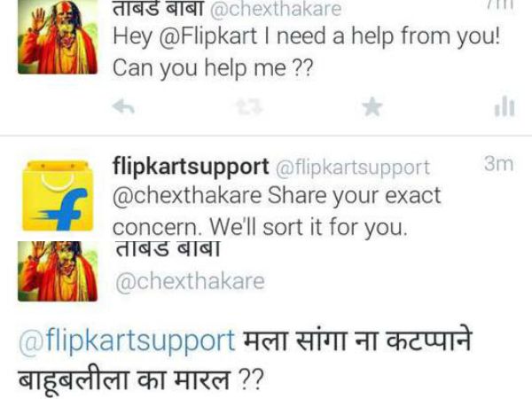Viewport: 532px width, 399px height.
Task: Open tweet text 'Can you help me ??'
Action: coord(213,68)
